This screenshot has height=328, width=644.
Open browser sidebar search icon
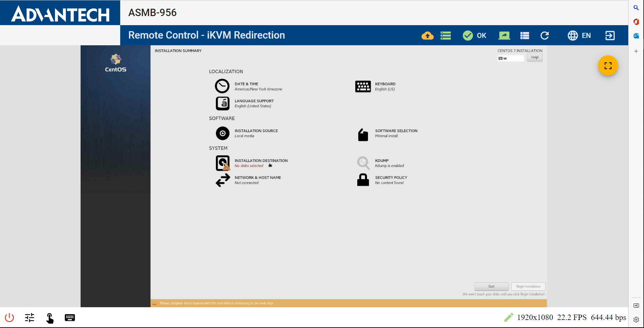[636, 8]
